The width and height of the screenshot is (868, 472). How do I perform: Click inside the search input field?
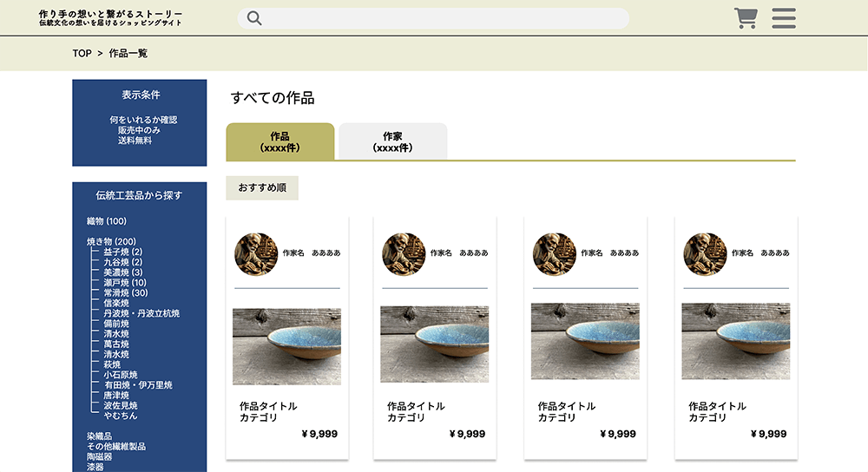(x=443, y=18)
